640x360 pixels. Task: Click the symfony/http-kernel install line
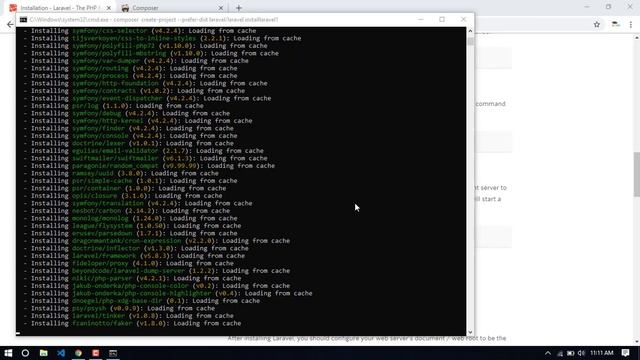[x=138, y=121]
